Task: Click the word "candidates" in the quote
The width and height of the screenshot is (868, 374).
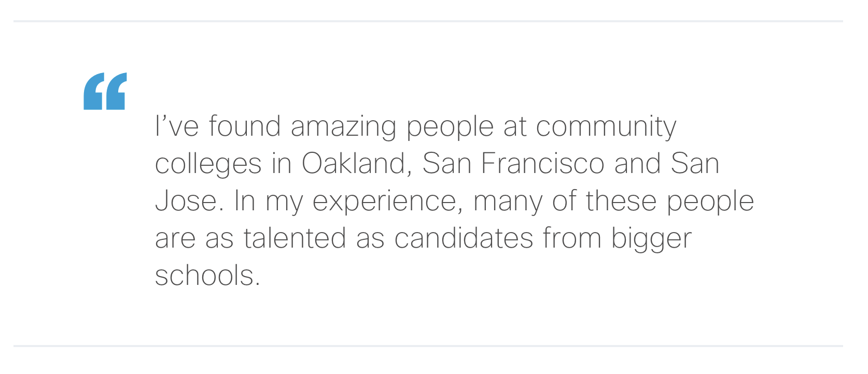Action: click(464, 238)
